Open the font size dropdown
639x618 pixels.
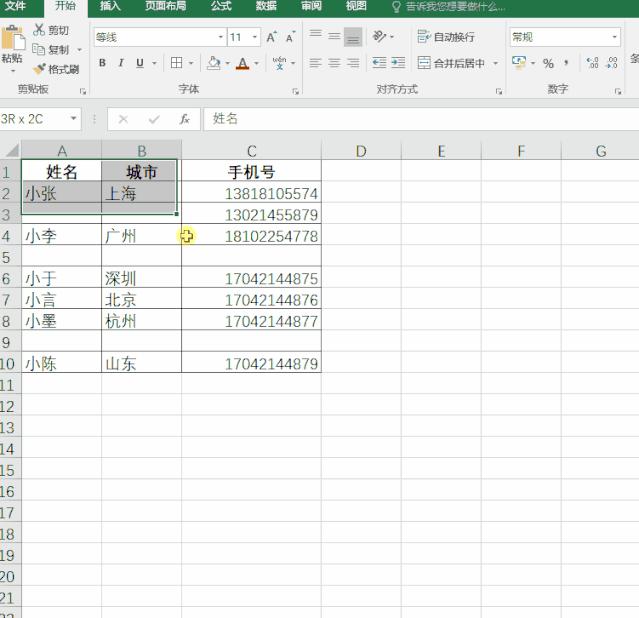(x=255, y=38)
